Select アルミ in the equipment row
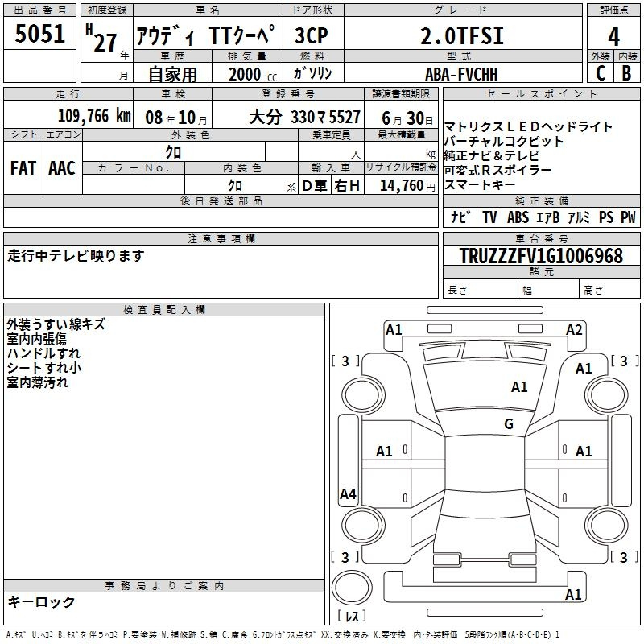The width and height of the screenshot is (644, 644). pyautogui.click(x=579, y=217)
